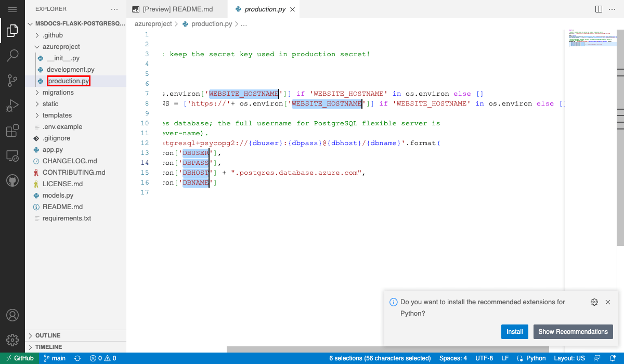
Task: Open the hamburger application menu
Action: click(12, 8)
